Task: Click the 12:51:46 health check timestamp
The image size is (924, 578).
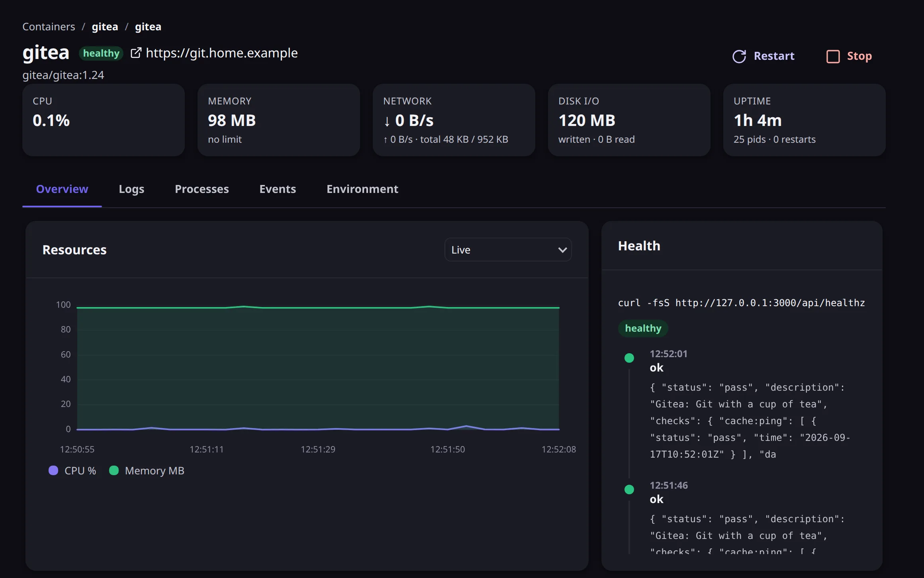Action: click(669, 485)
